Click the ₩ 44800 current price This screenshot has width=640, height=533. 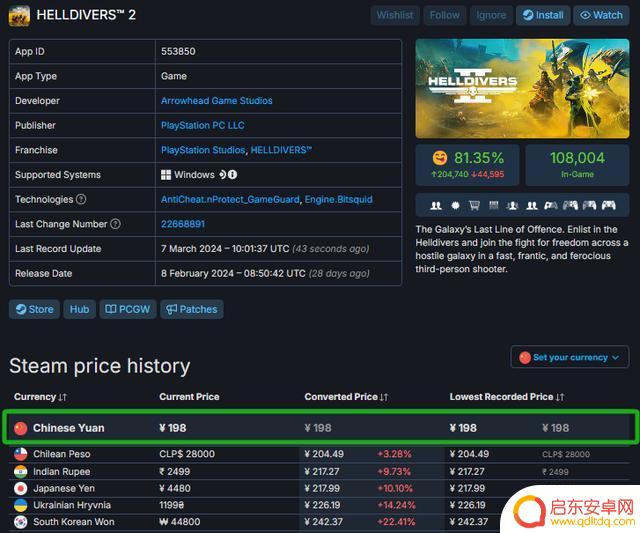pos(180,522)
